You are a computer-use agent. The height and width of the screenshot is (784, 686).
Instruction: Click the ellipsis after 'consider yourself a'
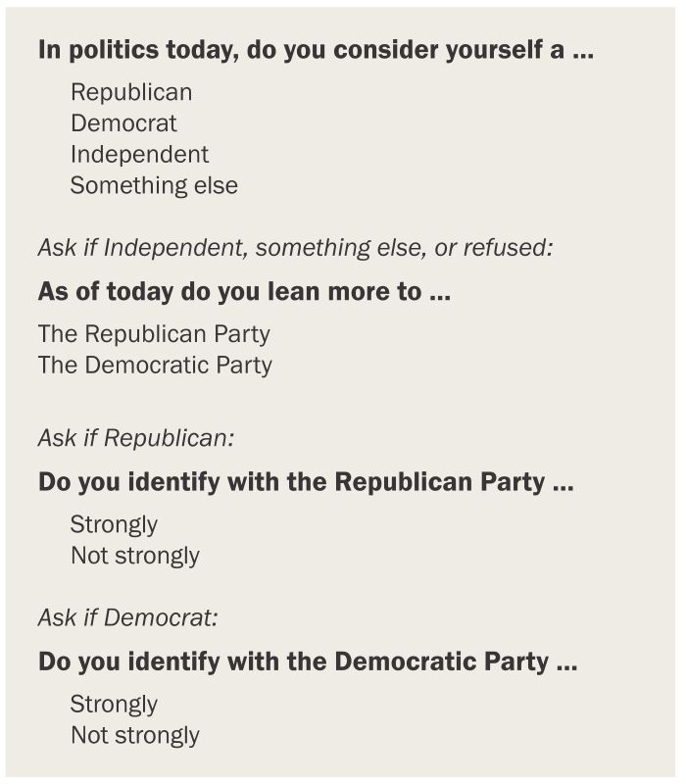pyautogui.click(x=583, y=51)
